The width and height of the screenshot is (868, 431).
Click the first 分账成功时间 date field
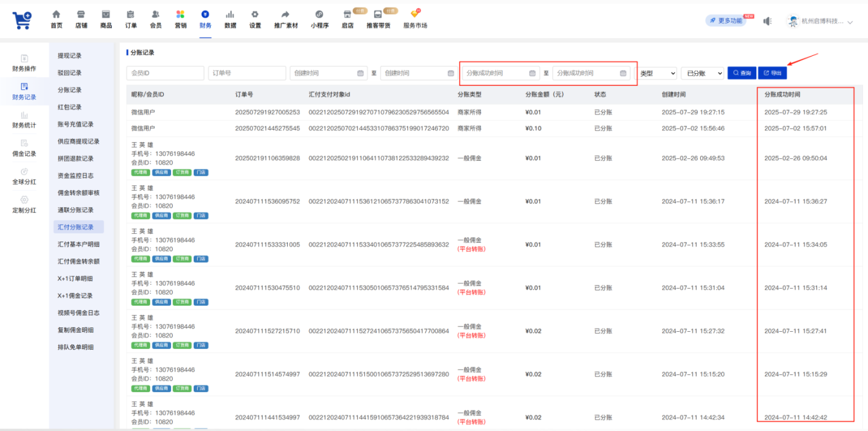[x=501, y=73]
